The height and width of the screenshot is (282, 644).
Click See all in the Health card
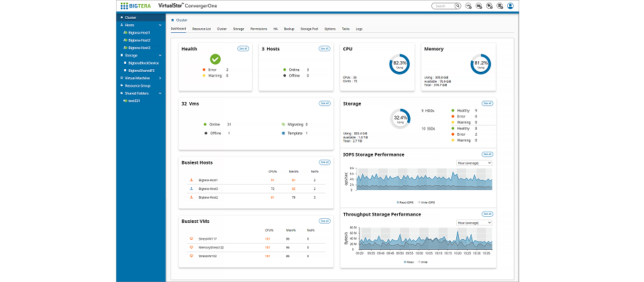coord(244,49)
